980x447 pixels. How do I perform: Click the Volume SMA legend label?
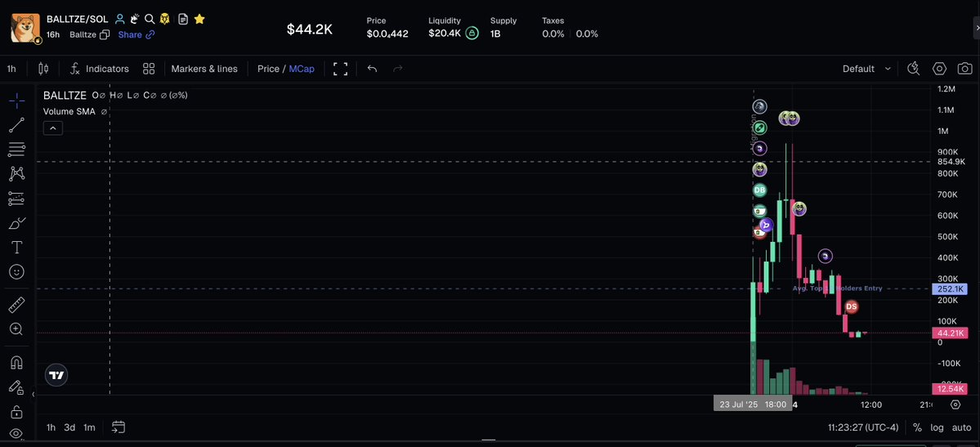69,111
